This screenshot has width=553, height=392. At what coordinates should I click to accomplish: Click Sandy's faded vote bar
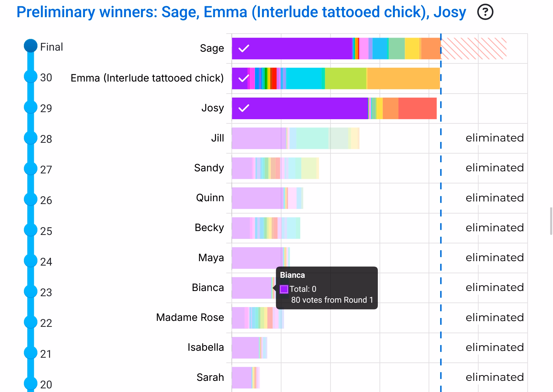point(275,168)
